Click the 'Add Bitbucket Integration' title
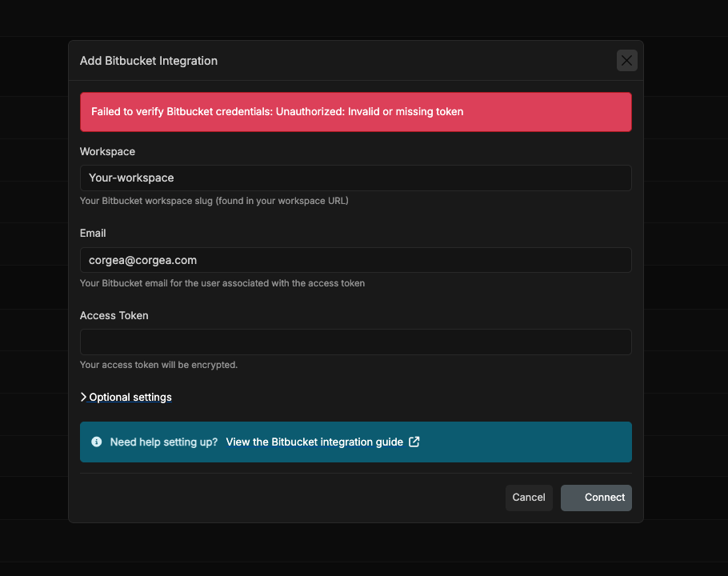This screenshot has width=728, height=576. tap(149, 61)
